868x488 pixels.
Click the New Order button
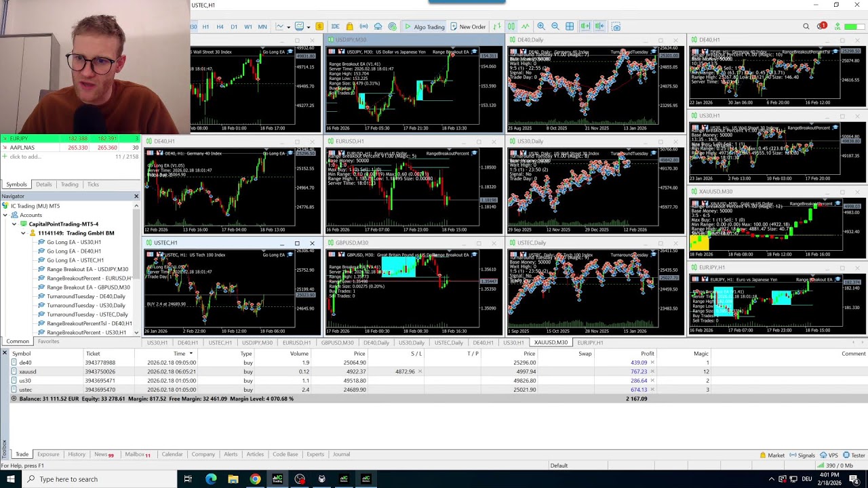467,26
